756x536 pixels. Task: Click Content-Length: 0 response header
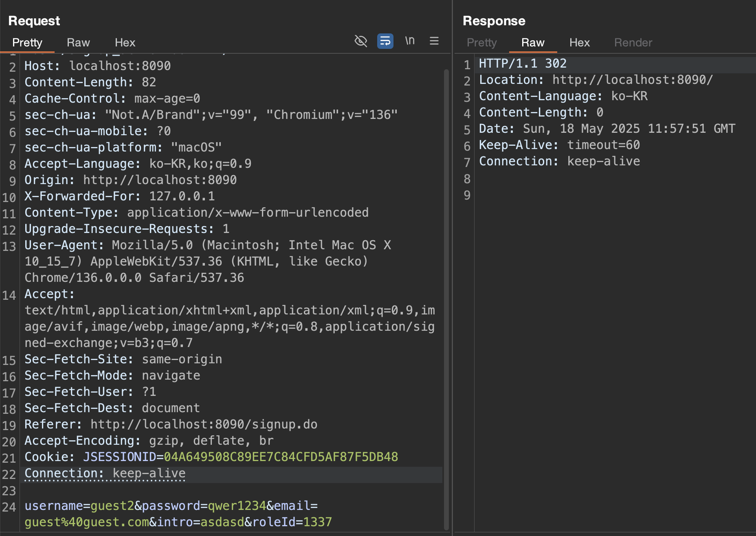click(541, 112)
